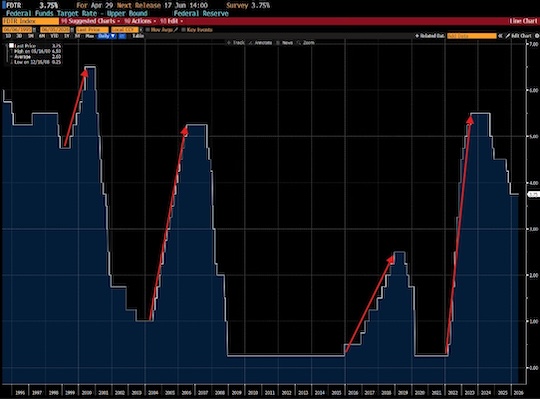This screenshot has height=399, width=540.
Task: Select the 6M range tab
Action: tap(42, 36)
